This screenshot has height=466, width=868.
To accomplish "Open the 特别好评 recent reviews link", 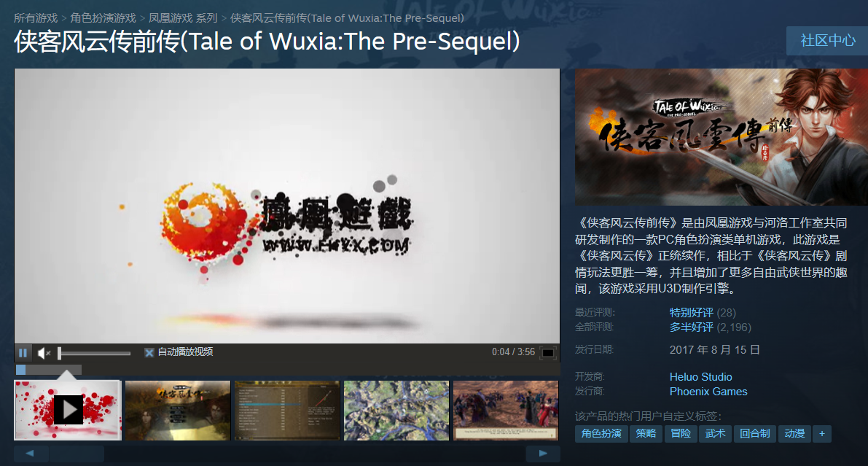I will [x=692, y=313].
